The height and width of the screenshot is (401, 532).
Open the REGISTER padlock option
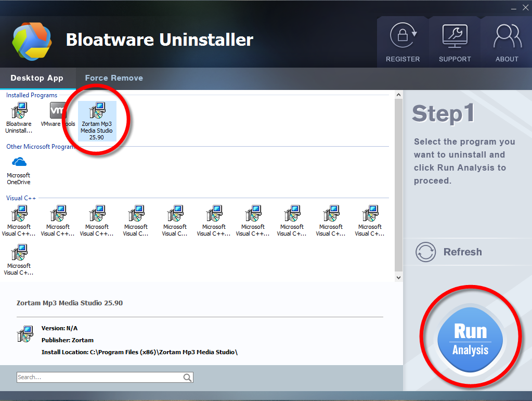pyautogui.click(x=403, y=42)
